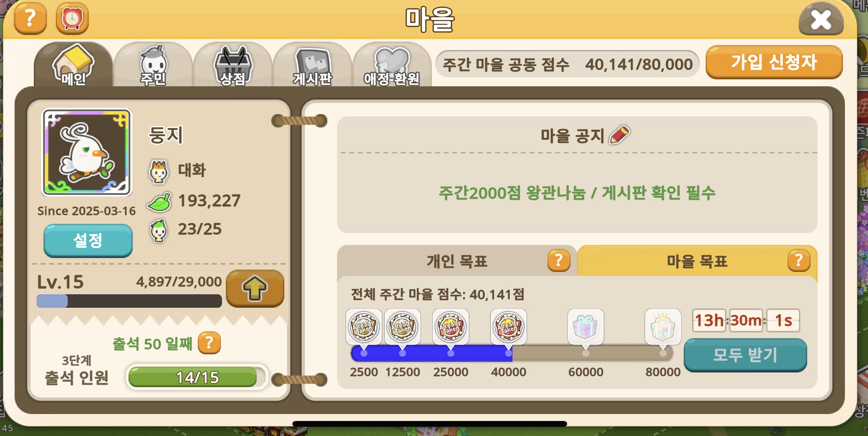The height and width of the screenshot is (436, 868).
Task: Open the help question mark icon
Action: 30,18
